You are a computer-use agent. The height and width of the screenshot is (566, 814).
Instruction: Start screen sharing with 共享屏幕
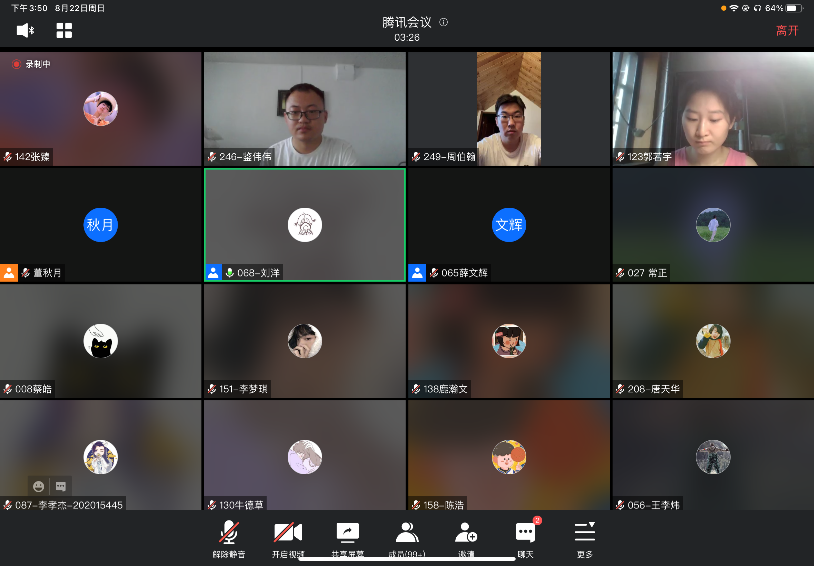tap(347, 538)
